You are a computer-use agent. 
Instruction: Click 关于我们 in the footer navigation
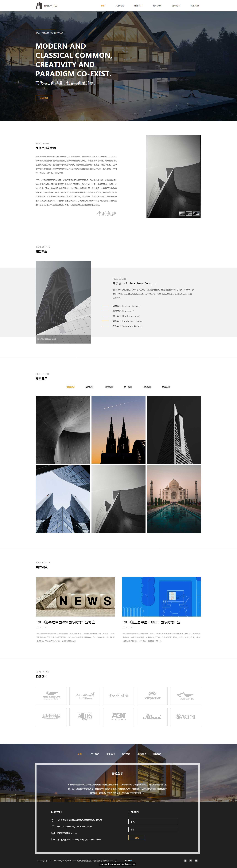pyautogui.click(x=95, y=754)
